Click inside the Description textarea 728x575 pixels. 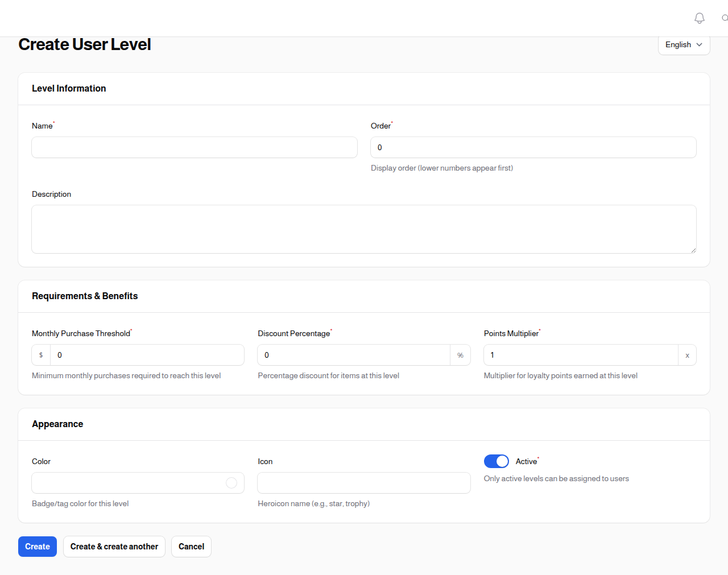364,229
